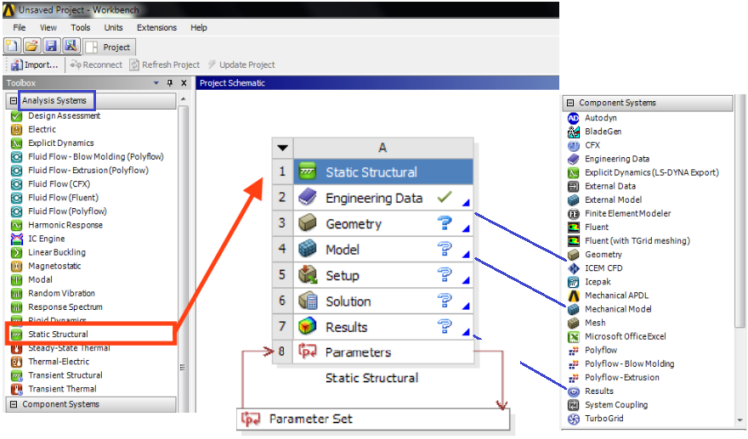
Task: Open system A dropdown arrow
Action: pyautogui.click(x=282, y=148)
